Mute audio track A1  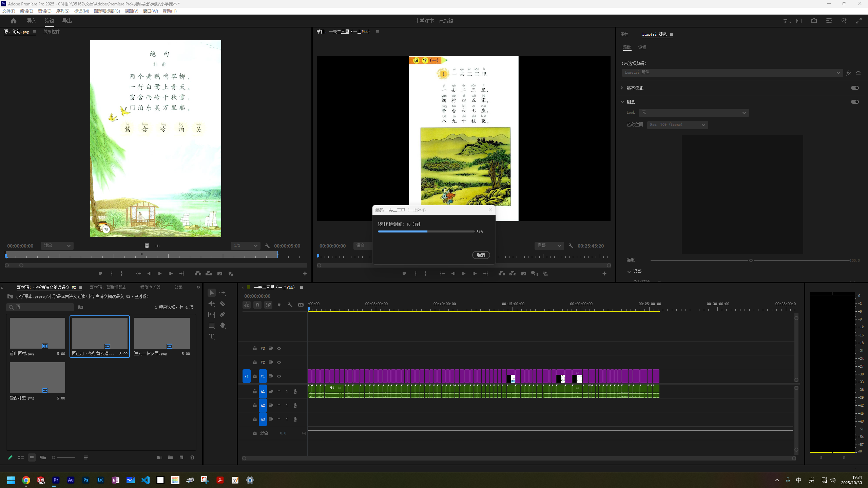pyautogui.click(x=279, y=391)
